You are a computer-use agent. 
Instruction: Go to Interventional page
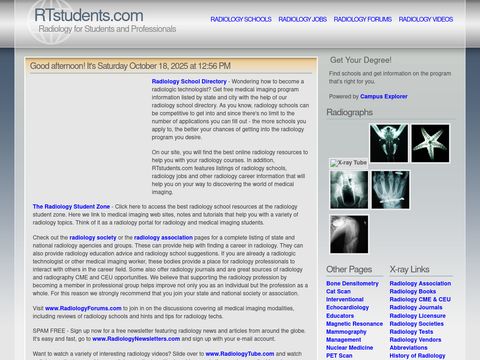345,299
